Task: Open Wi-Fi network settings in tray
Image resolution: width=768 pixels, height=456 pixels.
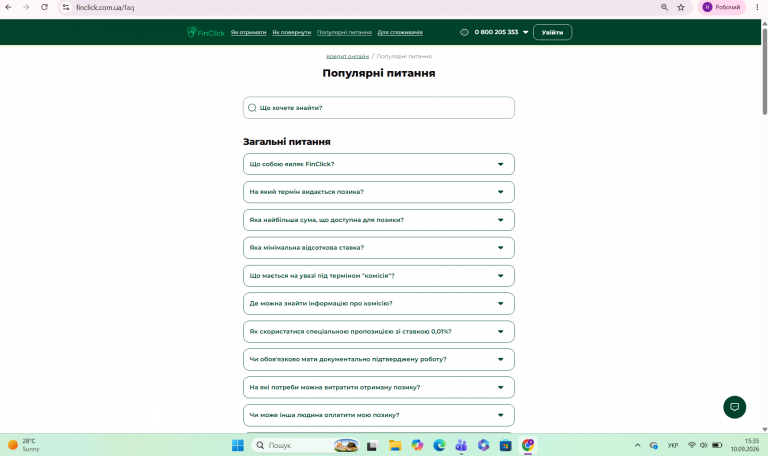Action: click(692, 445)
